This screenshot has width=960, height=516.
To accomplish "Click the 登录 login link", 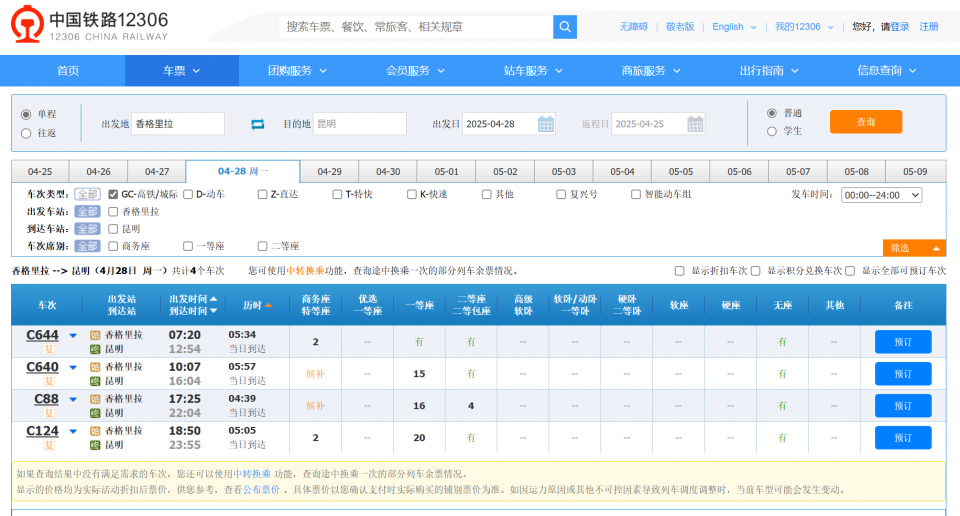I will (899, 27).
